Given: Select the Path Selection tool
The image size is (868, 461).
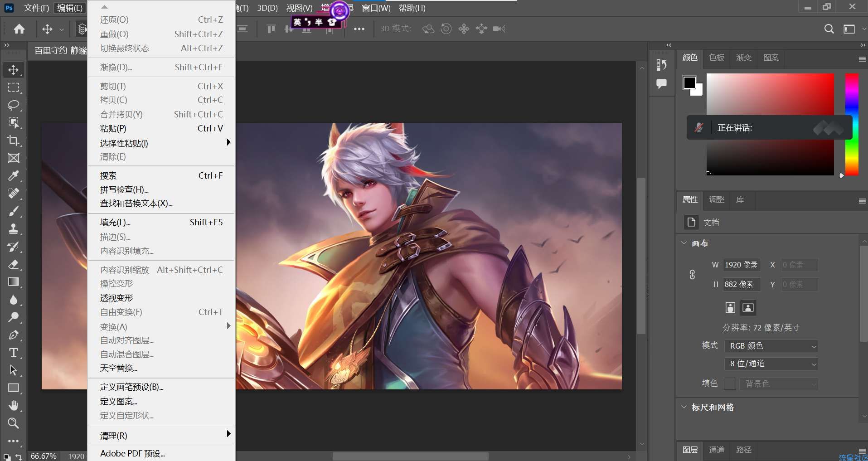Looking at the screenshot, I should tap(14, 370).
